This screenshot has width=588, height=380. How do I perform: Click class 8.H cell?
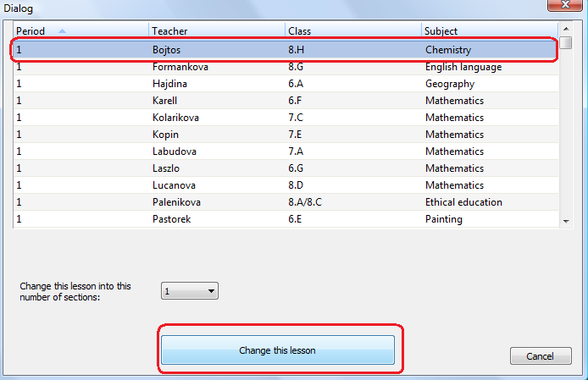297,50
